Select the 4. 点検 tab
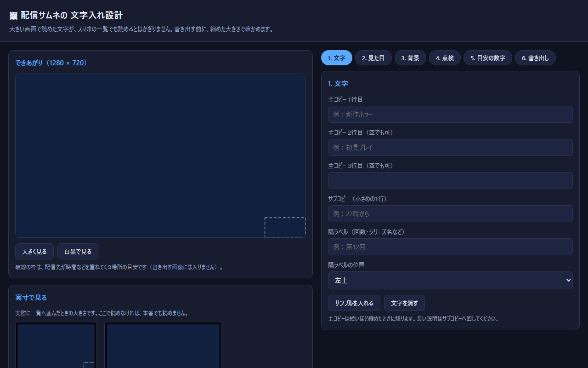 tap(445, 58)
